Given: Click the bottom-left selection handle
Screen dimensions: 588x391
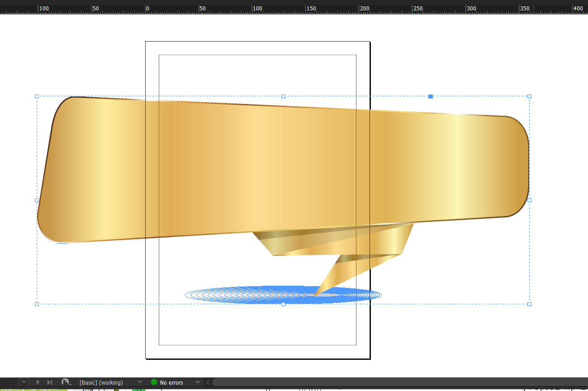Looking at the screenshot, I should click(37, 304).
